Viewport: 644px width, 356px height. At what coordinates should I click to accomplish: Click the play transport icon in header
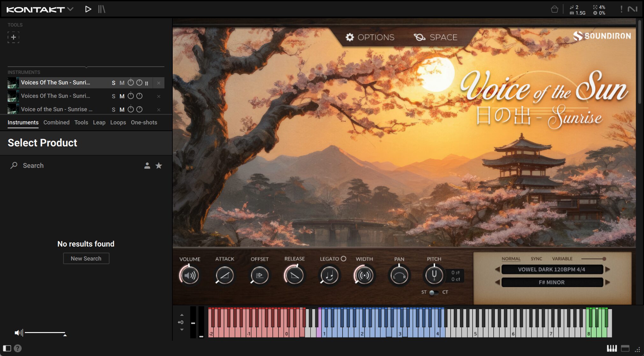(88, 9)
